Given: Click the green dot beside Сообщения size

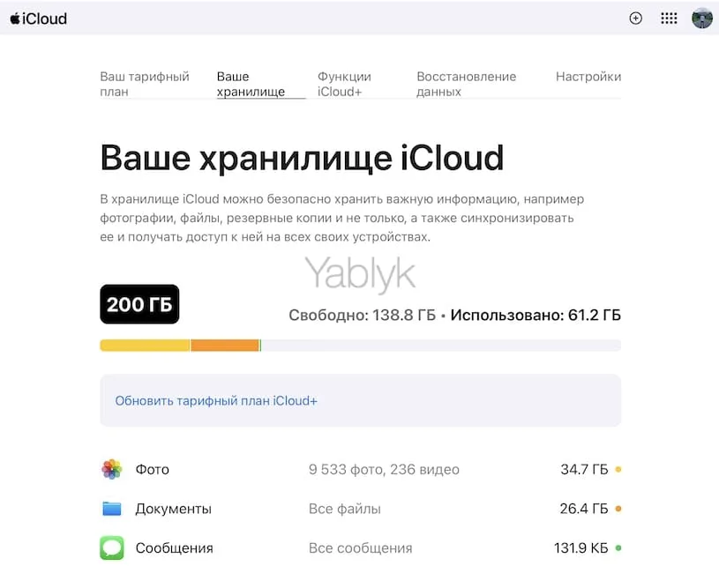Looking at the screenshot, I should tap(618, 547).
